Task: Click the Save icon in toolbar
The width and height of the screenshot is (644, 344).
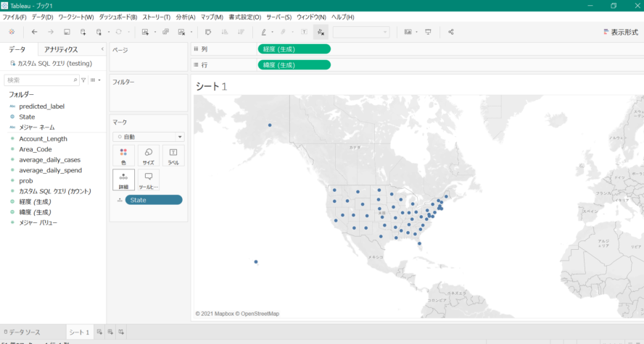Action: [x=67, y=32]
